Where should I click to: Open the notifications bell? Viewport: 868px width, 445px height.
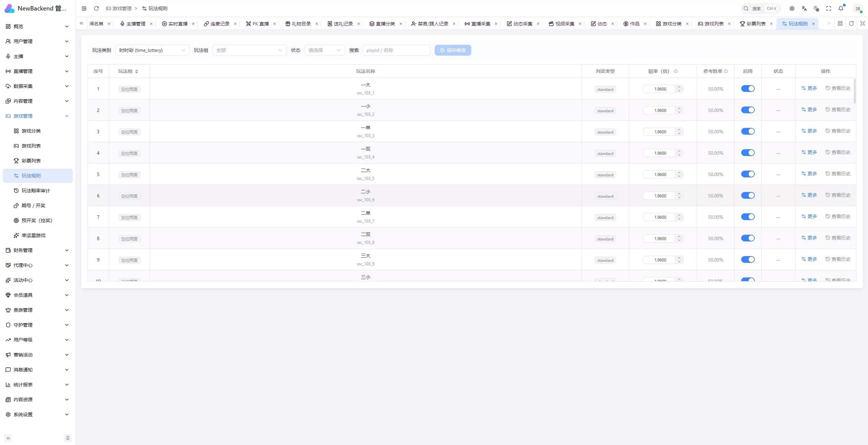[841, 8]
